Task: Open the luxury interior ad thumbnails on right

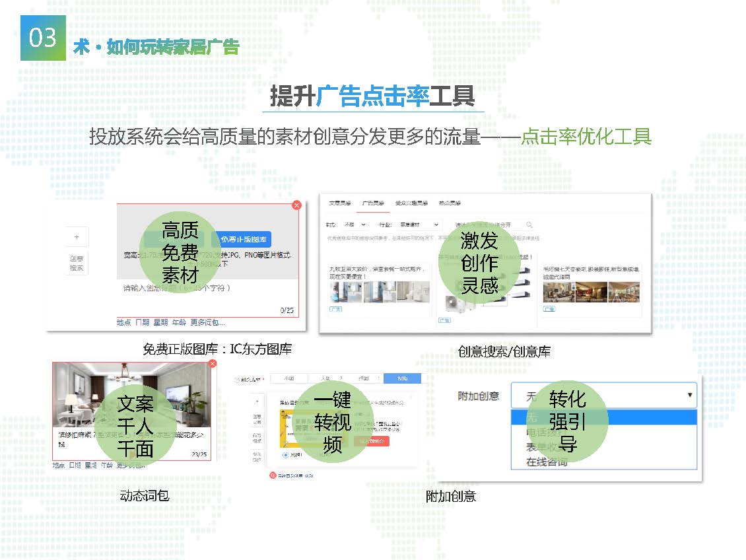Action: [592, 292]
